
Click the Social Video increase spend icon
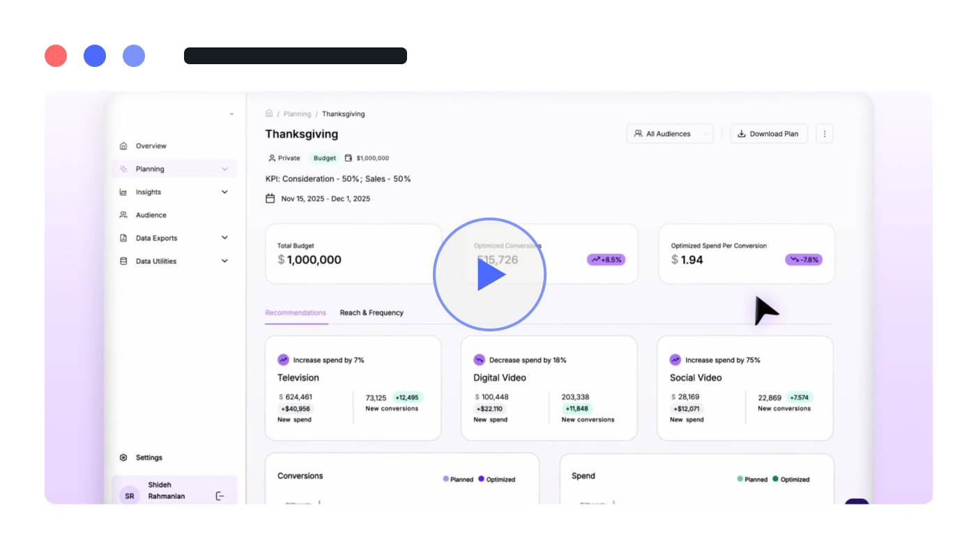point(675,360)
